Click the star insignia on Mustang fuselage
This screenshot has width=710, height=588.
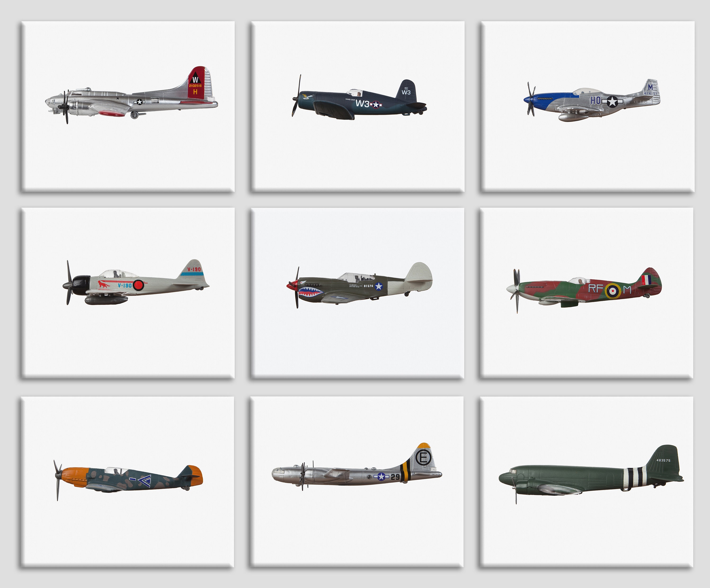(612, 101)
